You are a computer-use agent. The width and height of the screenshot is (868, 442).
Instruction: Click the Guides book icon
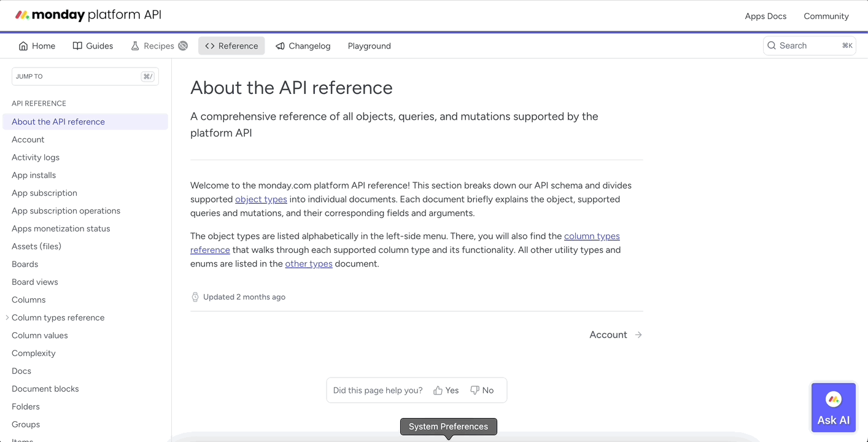(x=77, y=46)
